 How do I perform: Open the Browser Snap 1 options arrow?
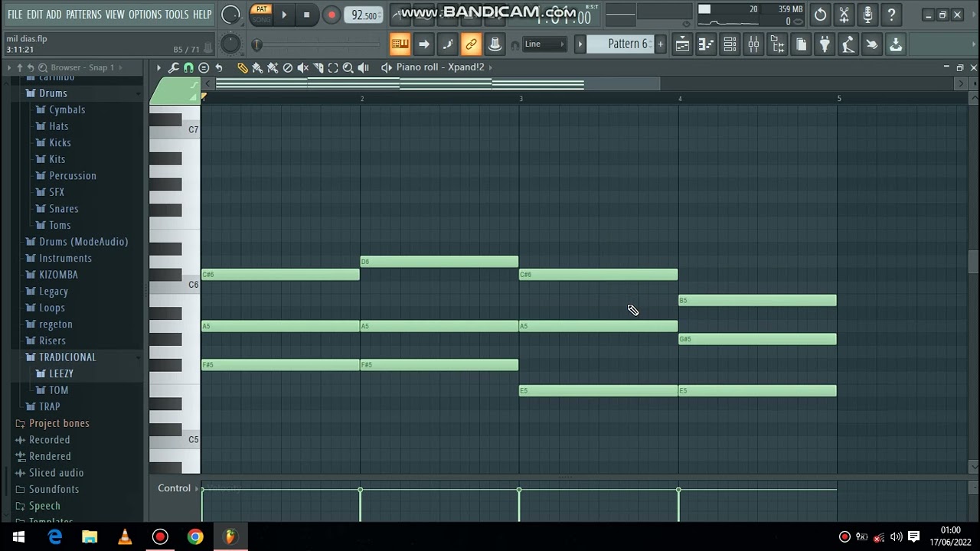click(122, 67)
